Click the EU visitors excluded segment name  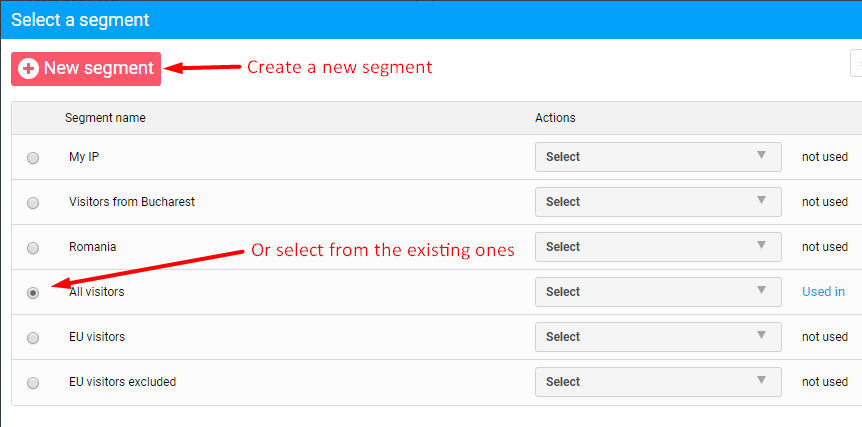click(x=122, y=382)
